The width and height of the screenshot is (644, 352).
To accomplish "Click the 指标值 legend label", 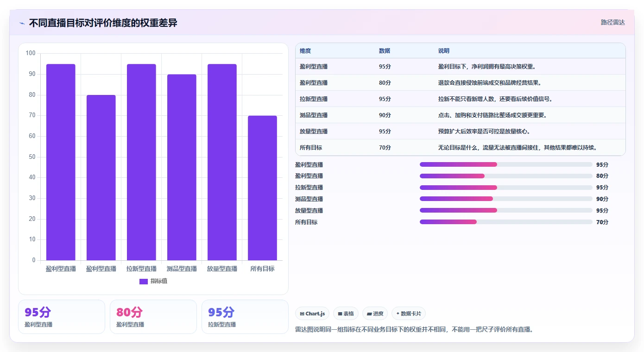I will pos(159,281).
